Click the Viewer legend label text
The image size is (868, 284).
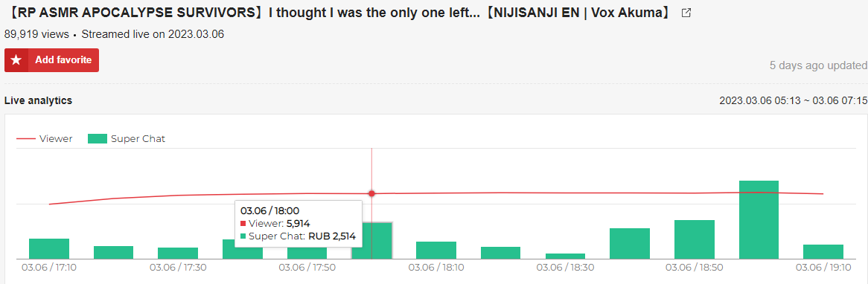coord(56,139)
